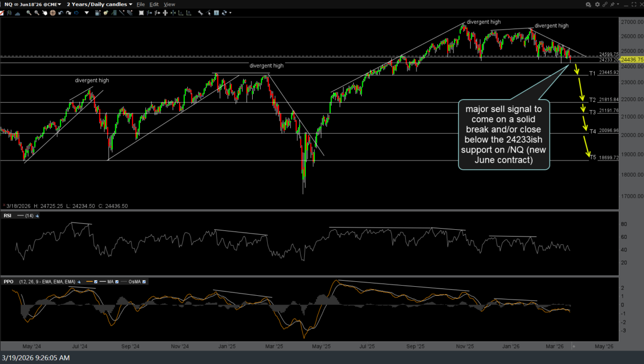Select the text annotation tool

(x=216, y=13)
